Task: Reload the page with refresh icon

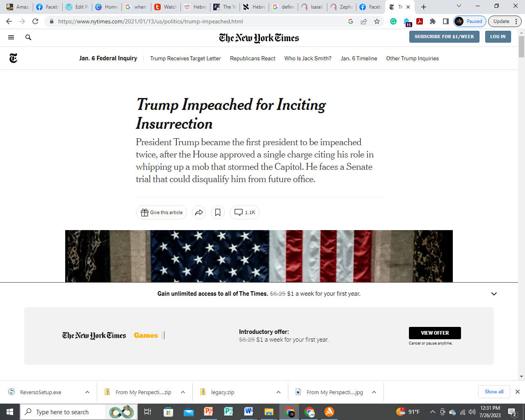Action: pos(36,21)
